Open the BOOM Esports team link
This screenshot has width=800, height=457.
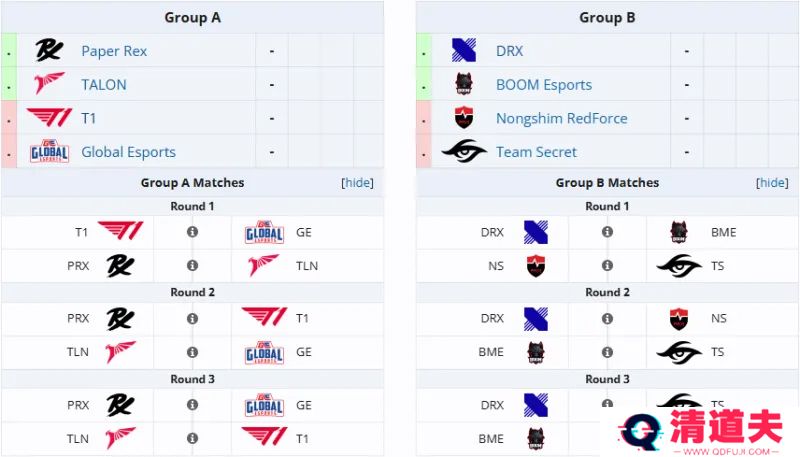(544, 85)
